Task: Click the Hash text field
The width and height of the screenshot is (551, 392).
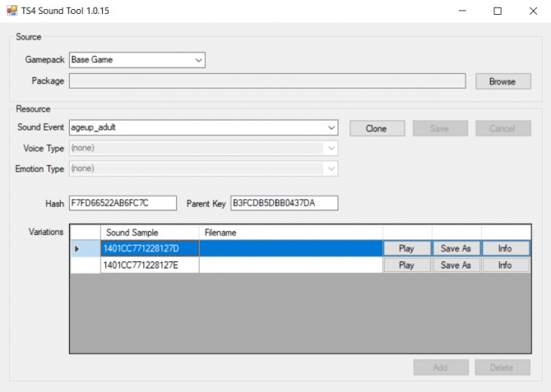Action: [x=123, y=202]
